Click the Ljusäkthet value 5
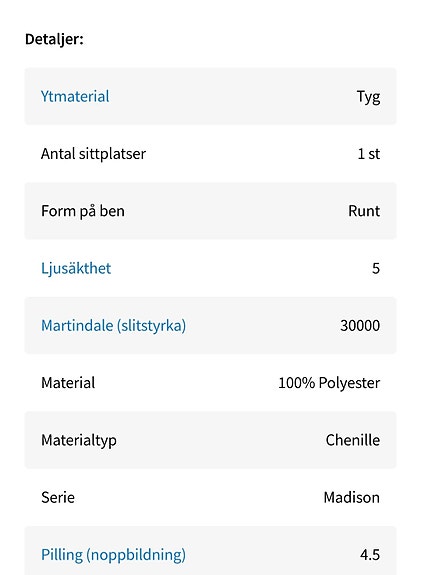This screenshot has height=575, width=421. click(x=376, y=268)
